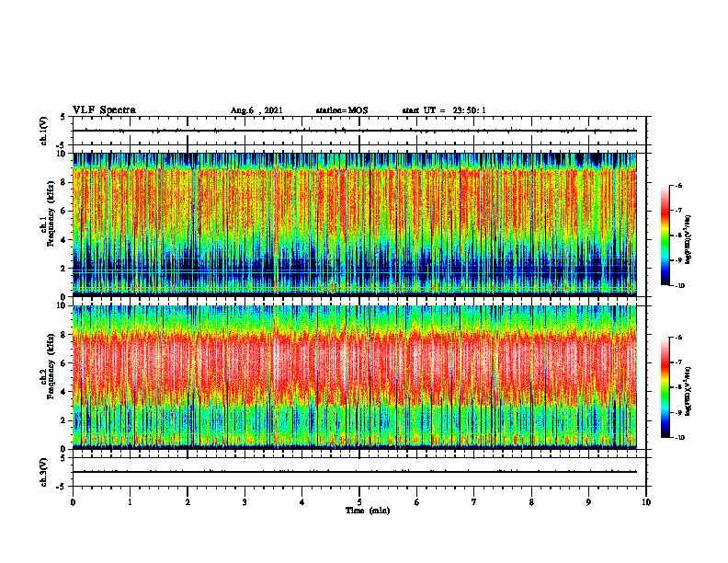Click the ch.2 spectrogram panel
728x563 pixels.
[355, 377]
